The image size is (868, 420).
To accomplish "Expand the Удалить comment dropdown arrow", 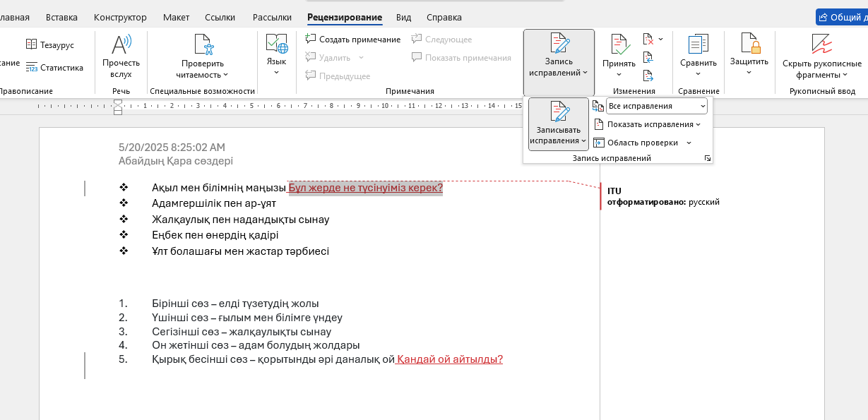I will coord(361,57).
